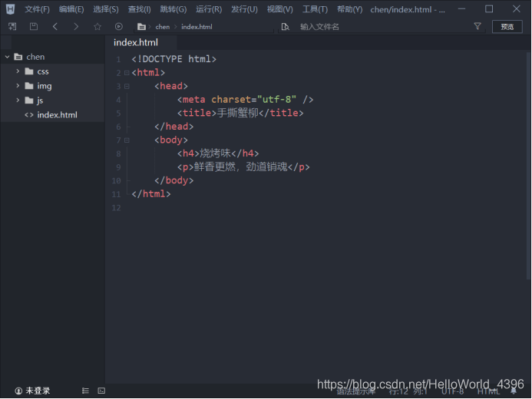Click the HBuilderX app logo icon
Screen dimensions: 532x399
pos(10,9)
